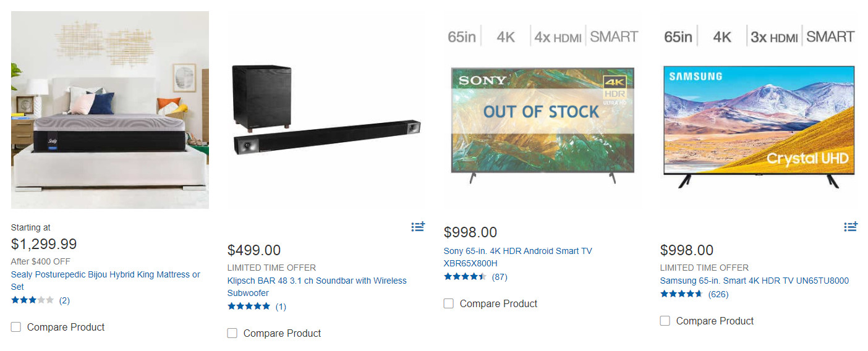Open the 626 reviews for Samsung TV
Screen dimensions: 868x351
coord(718,294)
